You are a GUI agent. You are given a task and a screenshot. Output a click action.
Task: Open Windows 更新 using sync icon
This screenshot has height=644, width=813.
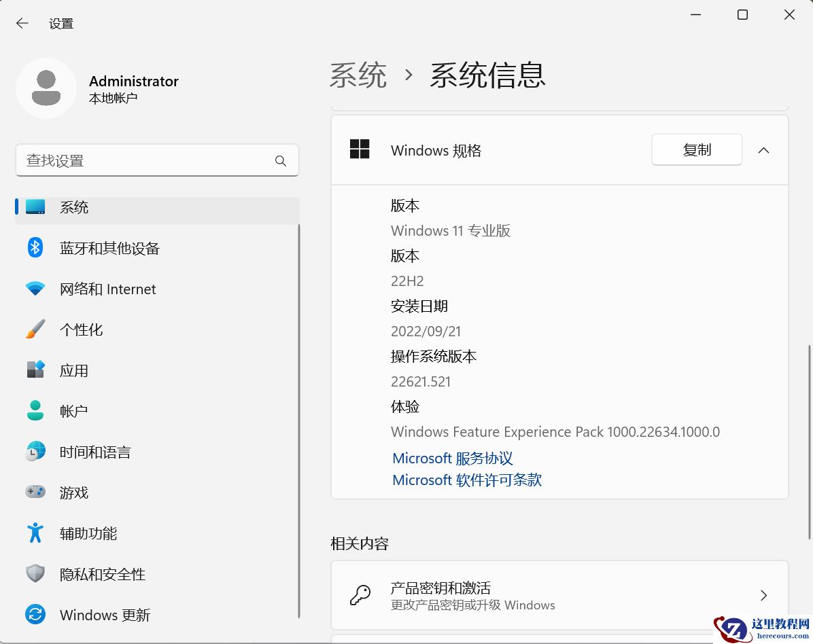pyautogui.click(x=35, y=614)
